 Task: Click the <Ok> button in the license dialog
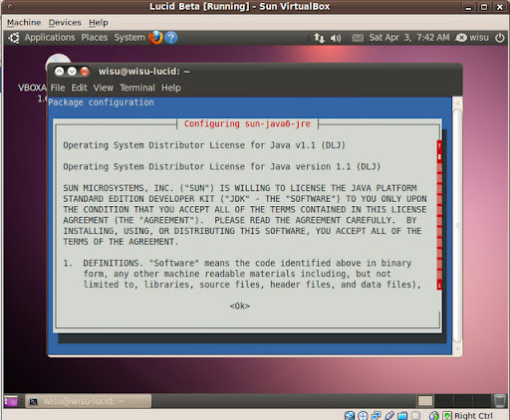[240, 306]
